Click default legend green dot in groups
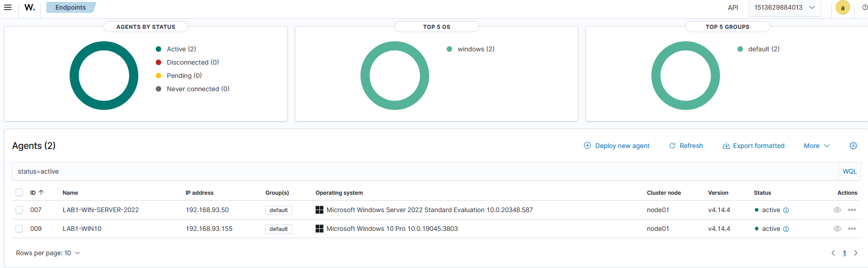 click(x=740, y=49)
